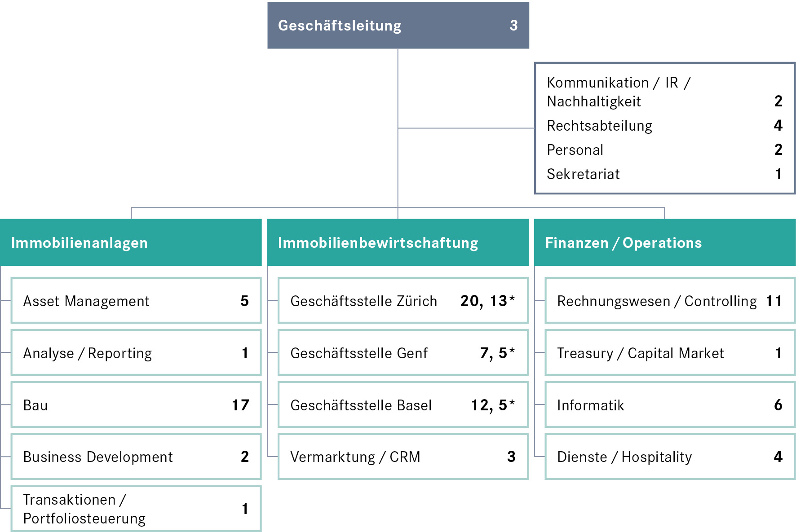Select the Personal staff entry

click(x=575, y=150)
